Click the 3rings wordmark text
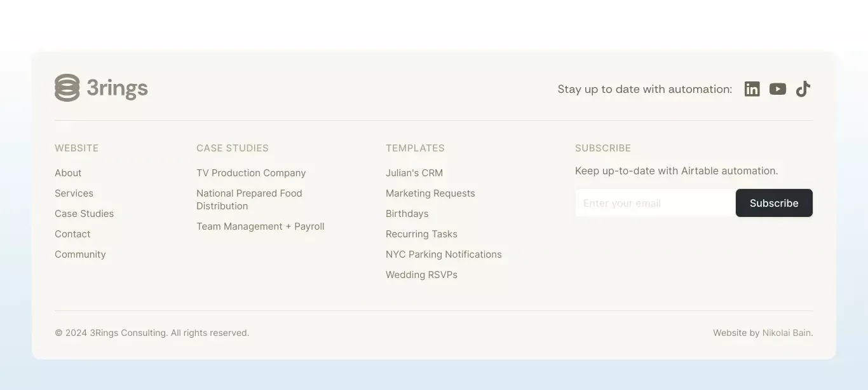 [x=118, y=88]
